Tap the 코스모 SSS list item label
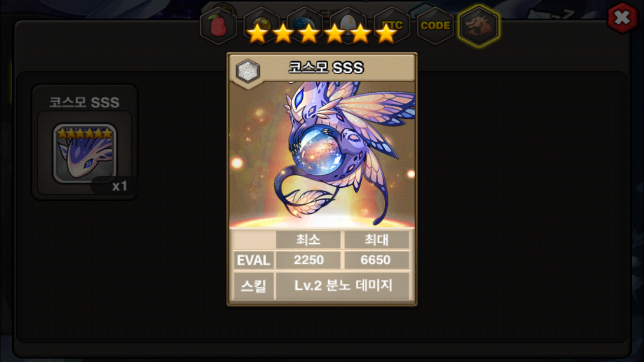The image size is (644, 362). tap(84, 102)
